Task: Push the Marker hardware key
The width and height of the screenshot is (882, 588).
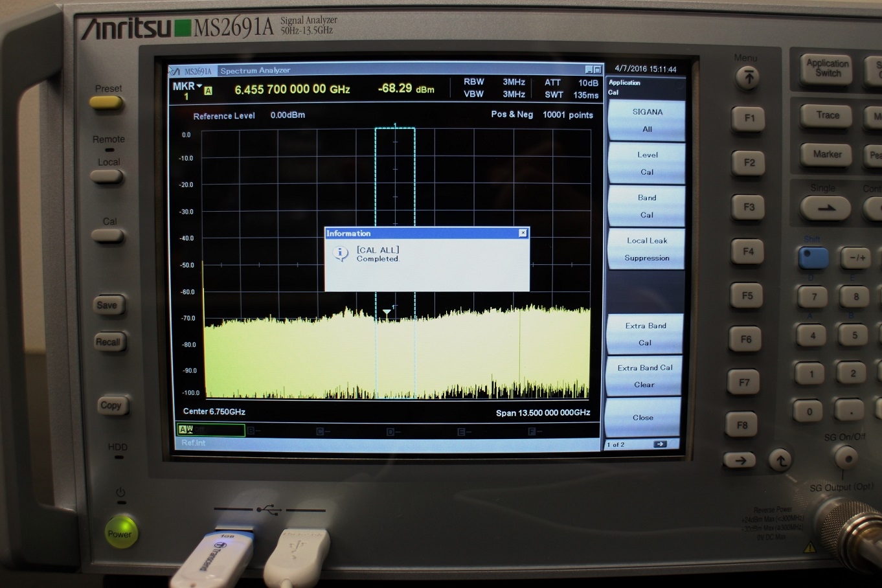Action: pos(827,154)
